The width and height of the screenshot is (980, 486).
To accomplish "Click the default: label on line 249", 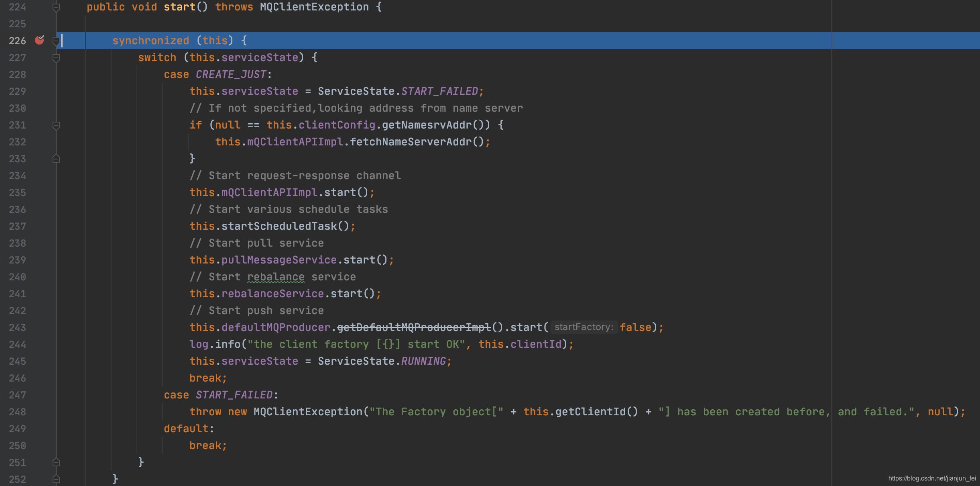I will coord(189,429).
